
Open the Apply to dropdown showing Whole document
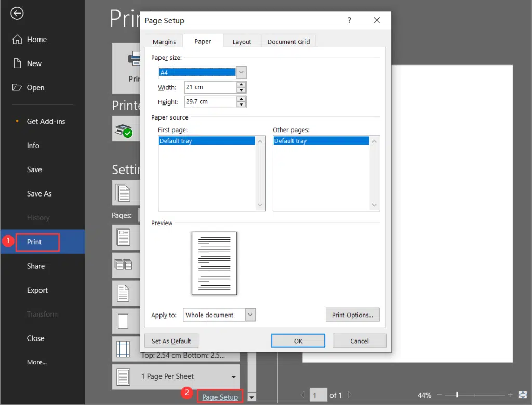pos(250,315)
